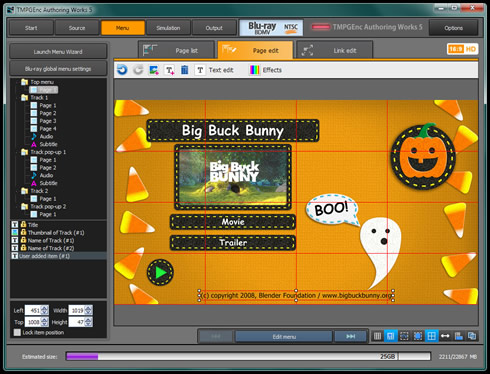490x374 pixels.
Task: Click the next page arrows button
Action: pos(350,336)
